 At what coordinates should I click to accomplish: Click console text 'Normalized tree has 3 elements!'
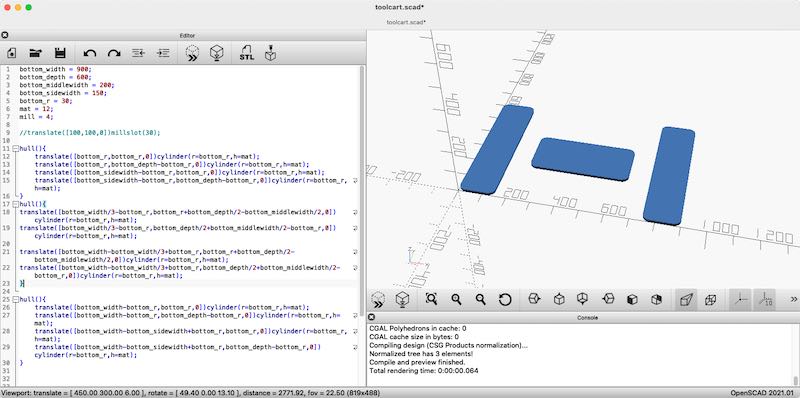(x=421, y=354)
